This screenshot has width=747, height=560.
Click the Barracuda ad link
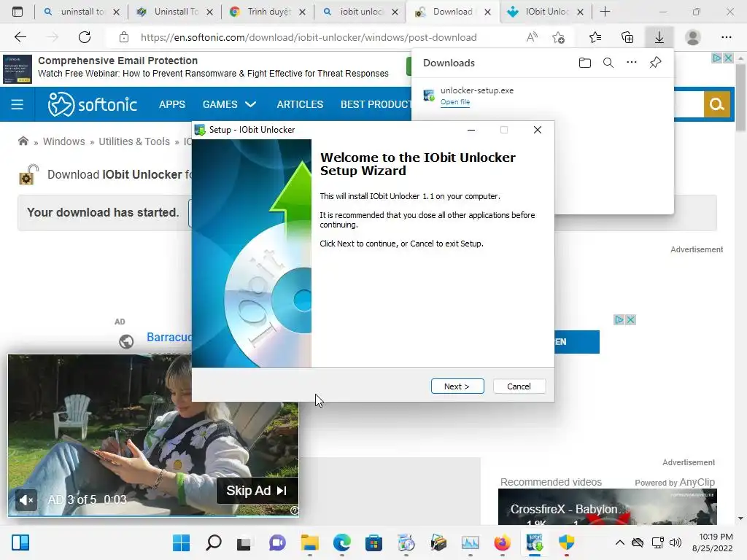[169, 337]
